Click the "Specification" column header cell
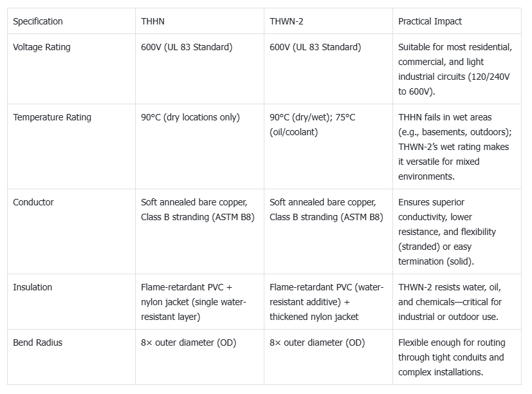 point(38,21)
